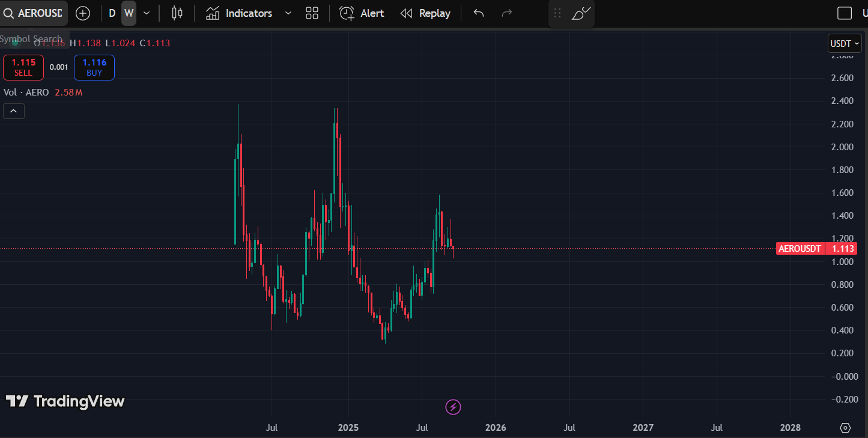Open the Indicators dialog
Image resolution: width=868 pixels, height=438 pixels.
point(239,13)
